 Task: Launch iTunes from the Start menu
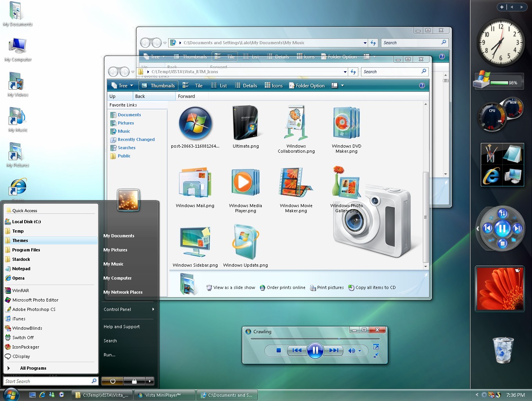pos(18,318)
